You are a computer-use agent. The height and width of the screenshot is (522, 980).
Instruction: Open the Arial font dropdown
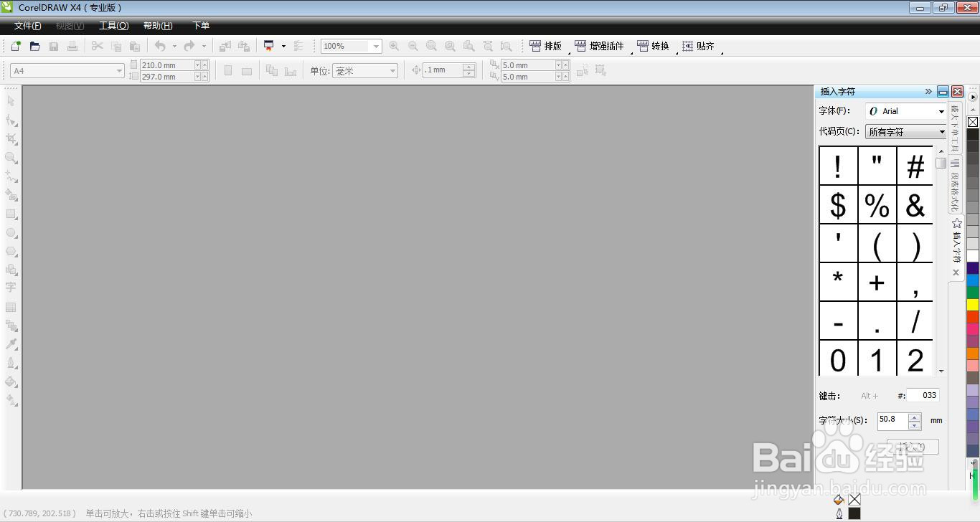pyautogui.click(x=941, y=111)
